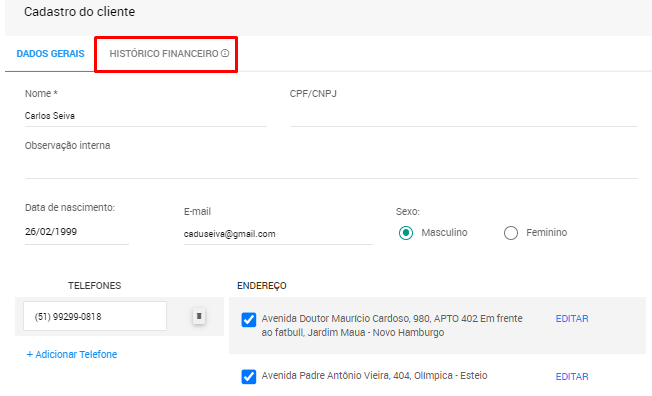Click the ENDEREÇO section heading
The height and width of the screenshot is (396, 652).
262,286
